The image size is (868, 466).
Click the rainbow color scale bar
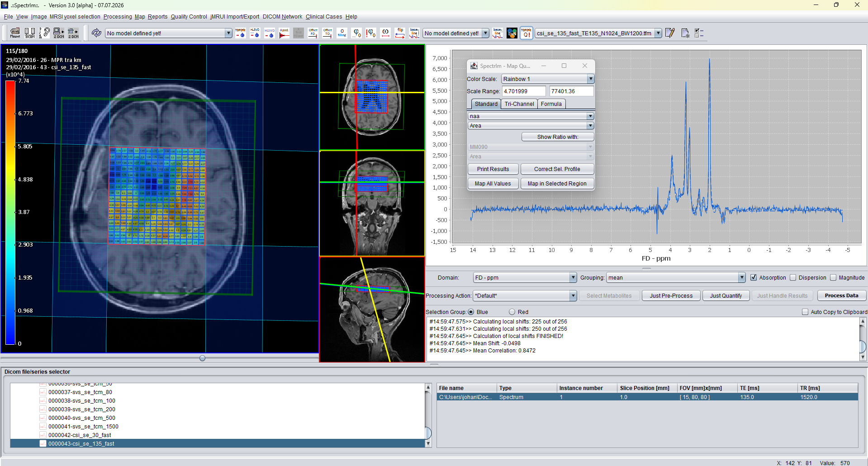(10, 212)
